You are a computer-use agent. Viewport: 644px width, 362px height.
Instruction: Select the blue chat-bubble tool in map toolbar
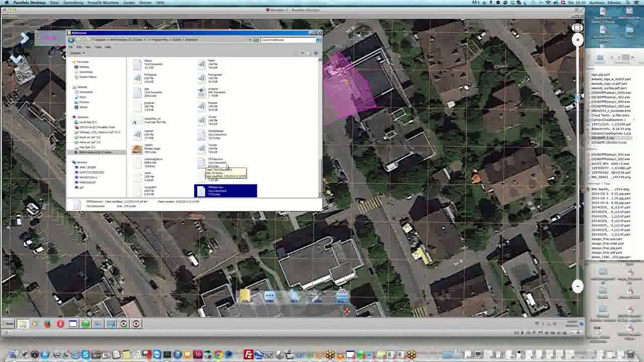269,297
